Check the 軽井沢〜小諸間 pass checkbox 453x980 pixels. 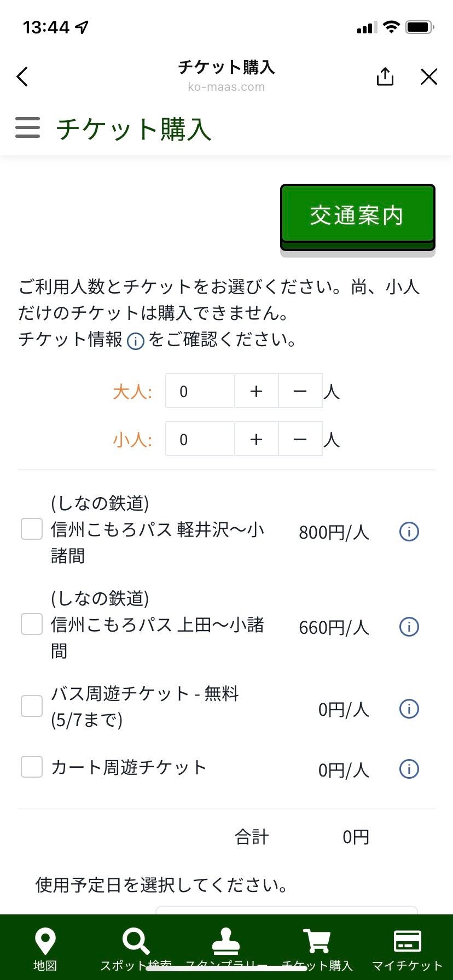(x=32, y=529)
